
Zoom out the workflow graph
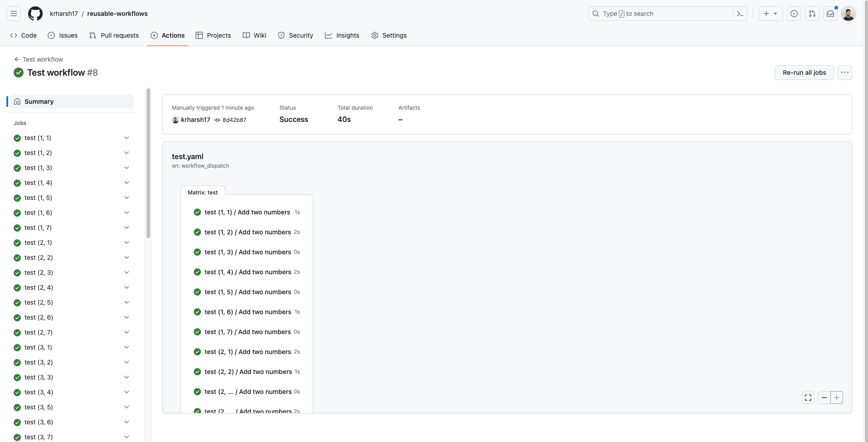pyautogui.click(x=824, y=398)
